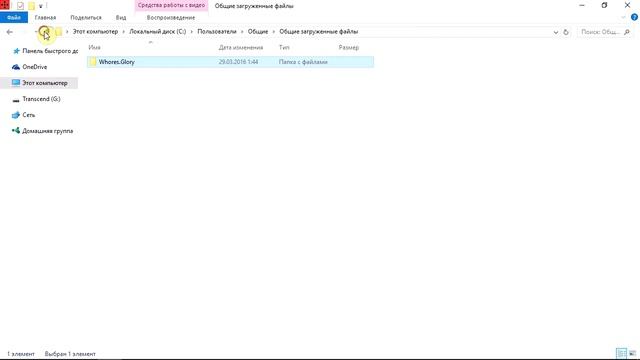Click the Сеть network icon in sidebar
640x360 pixels.
16,115
